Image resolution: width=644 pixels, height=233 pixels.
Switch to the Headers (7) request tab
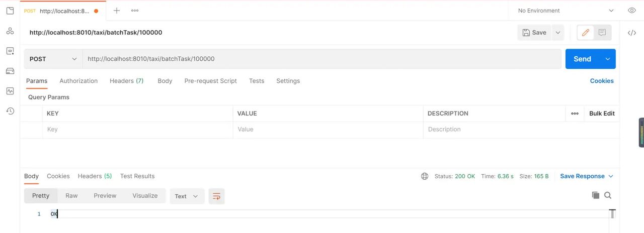(127, 81)
